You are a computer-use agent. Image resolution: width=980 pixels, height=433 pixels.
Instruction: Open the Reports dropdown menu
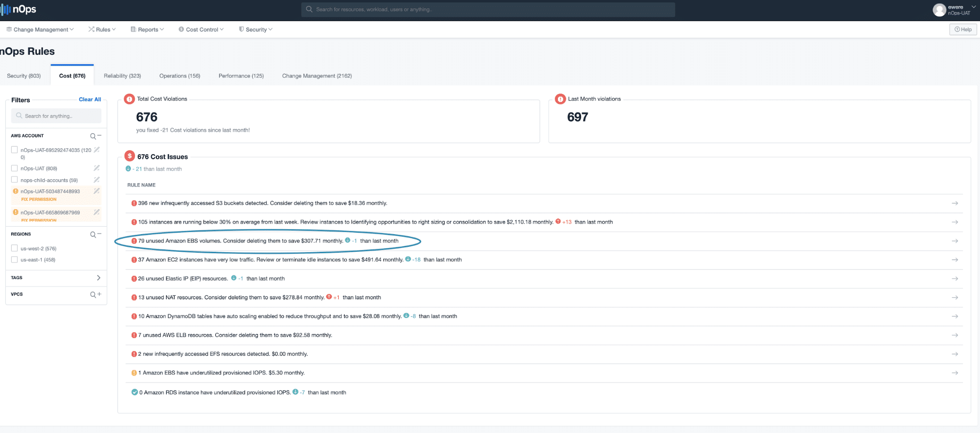(147, 29)
